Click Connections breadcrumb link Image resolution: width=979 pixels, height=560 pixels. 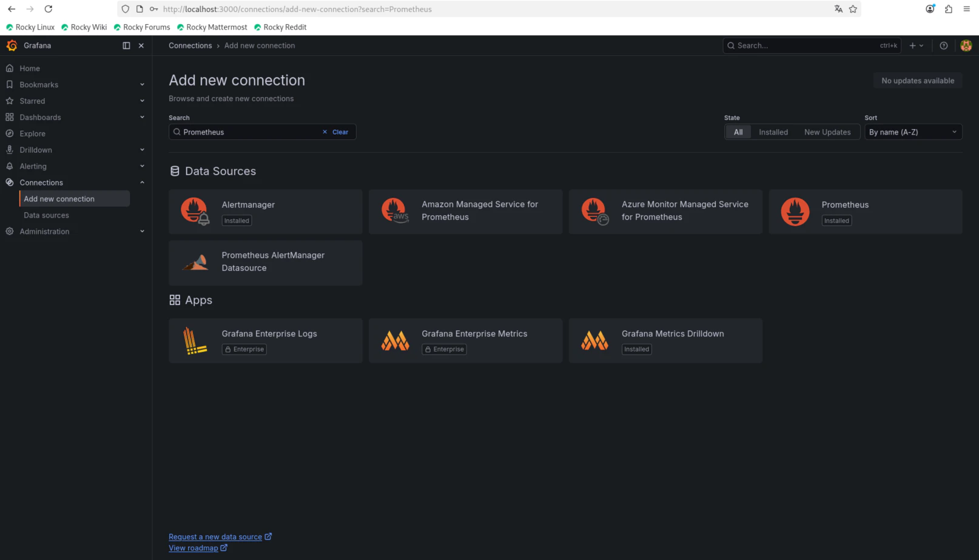click(x=190, y=45)
